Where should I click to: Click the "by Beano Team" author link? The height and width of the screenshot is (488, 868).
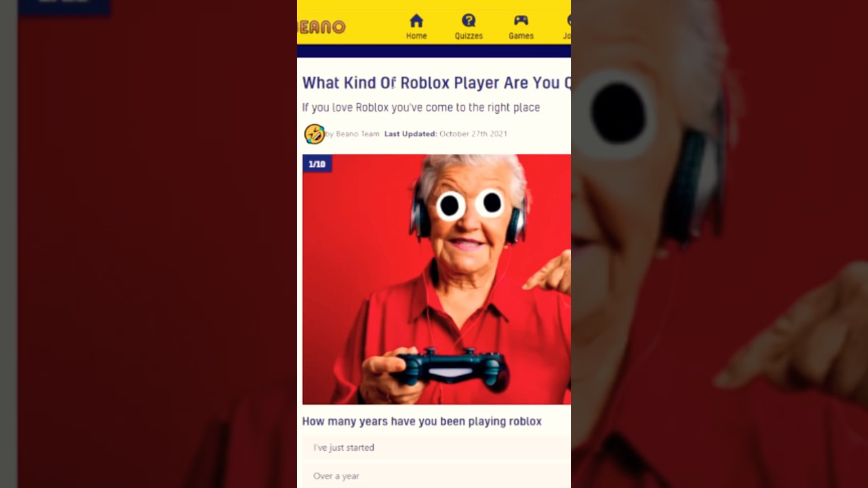pyautogui.click(x=352, y=134)
